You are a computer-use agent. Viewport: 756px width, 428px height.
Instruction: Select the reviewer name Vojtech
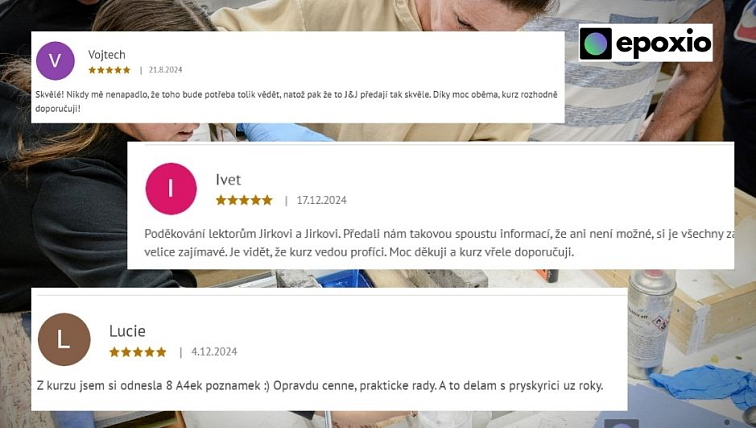coord(107,55)
